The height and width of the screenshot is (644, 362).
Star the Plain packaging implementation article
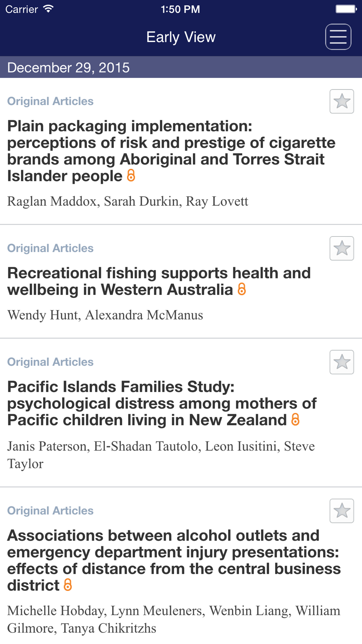(x=342, y=101)
